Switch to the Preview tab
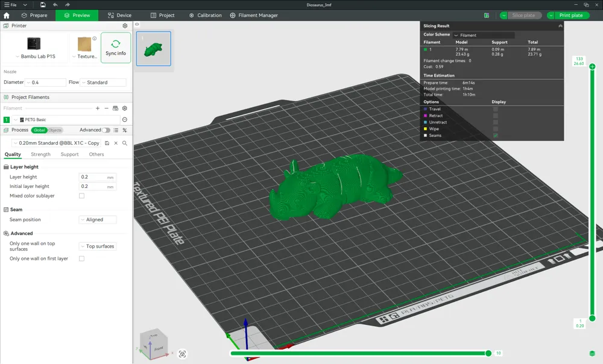 pos(77,16)
